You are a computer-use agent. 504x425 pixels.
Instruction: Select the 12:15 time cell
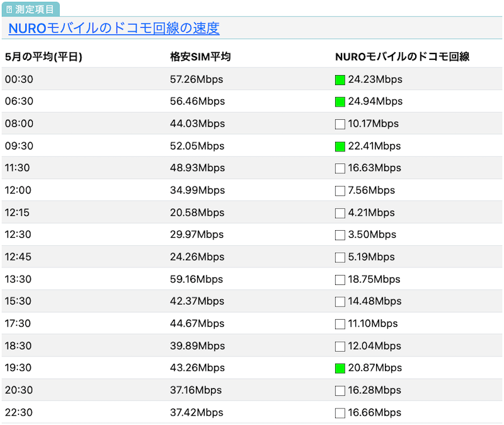[x=17, y=212]
